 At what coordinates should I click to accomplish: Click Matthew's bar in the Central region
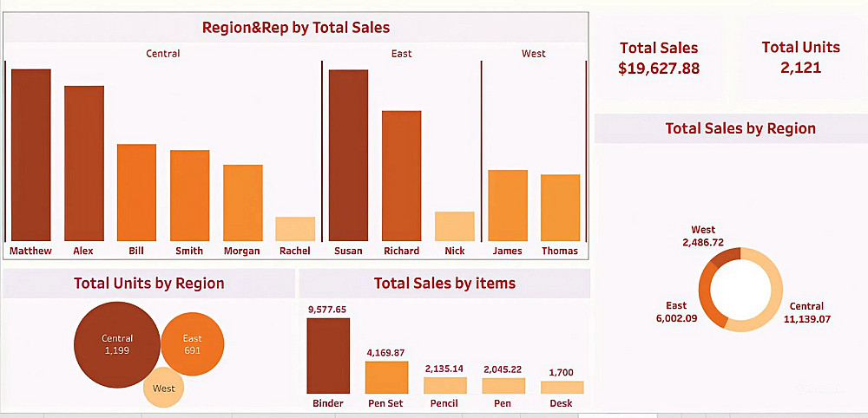30,154
